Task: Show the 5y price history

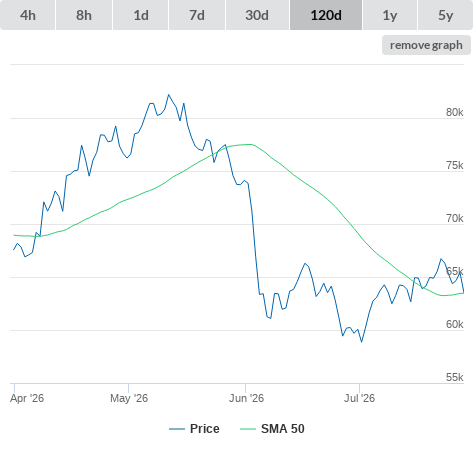Action: tap(446, 15)
